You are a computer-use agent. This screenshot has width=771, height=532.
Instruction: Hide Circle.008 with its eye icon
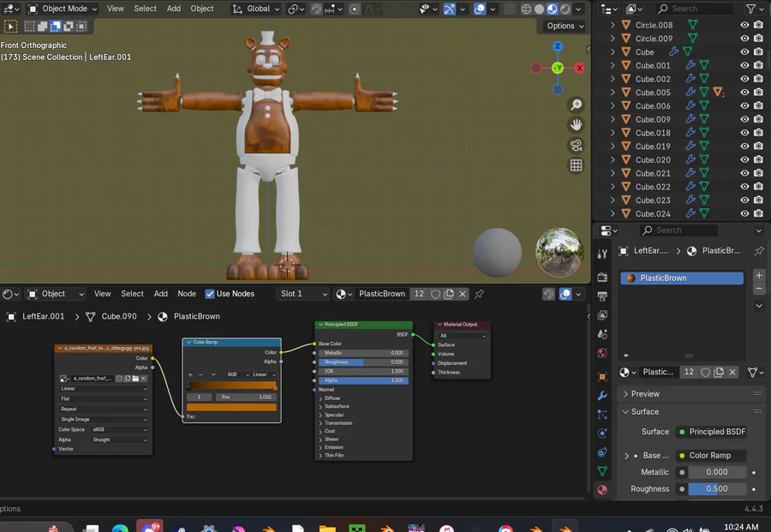[x=744, y=25]
